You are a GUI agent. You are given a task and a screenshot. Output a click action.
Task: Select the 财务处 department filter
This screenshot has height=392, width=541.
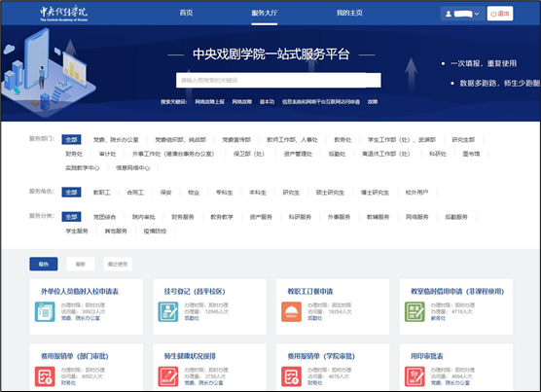pos(74,154)
